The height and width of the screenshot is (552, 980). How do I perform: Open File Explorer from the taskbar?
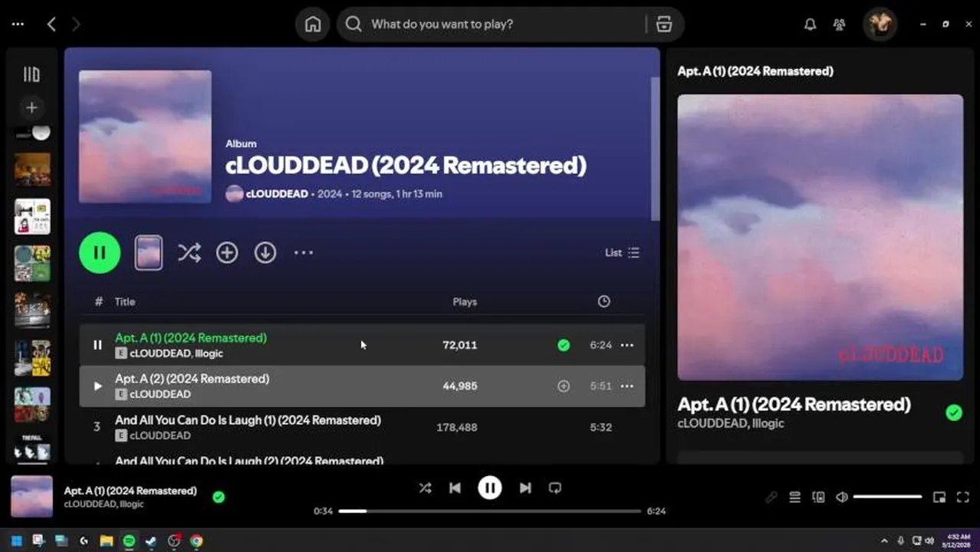click(x=106, y=541)
